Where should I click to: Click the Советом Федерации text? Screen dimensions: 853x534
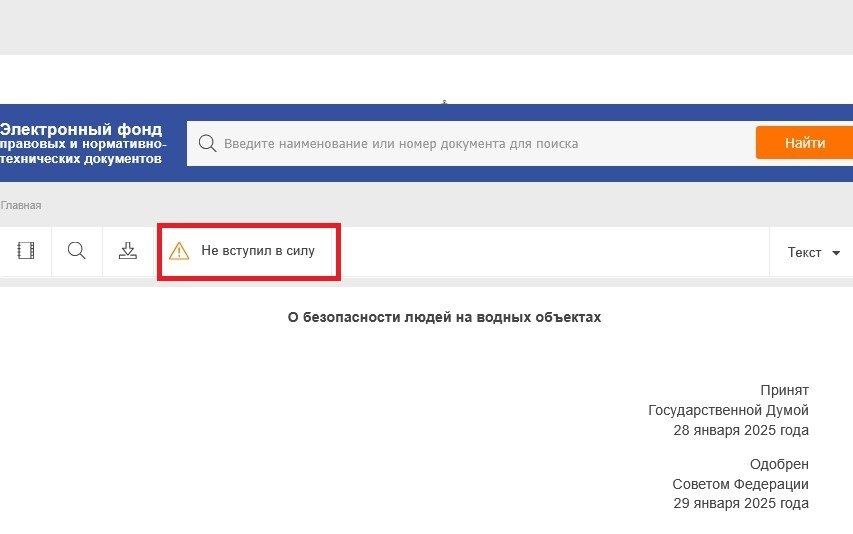click(740, 484)
